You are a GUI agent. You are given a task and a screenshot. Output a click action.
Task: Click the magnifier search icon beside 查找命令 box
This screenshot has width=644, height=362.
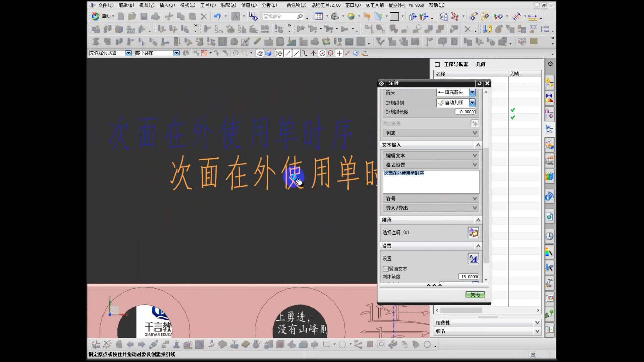coord(300,16)
